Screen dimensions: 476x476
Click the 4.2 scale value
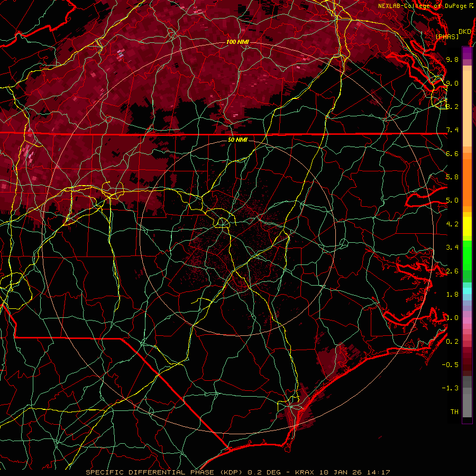point(452,224)
